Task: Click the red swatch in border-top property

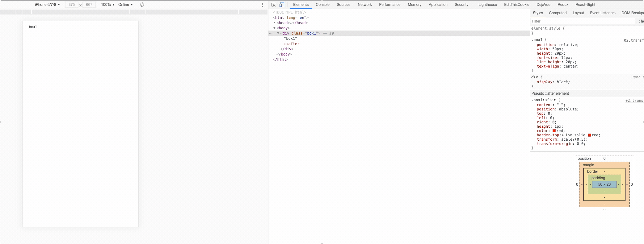Action: click(x=590, y=135)
